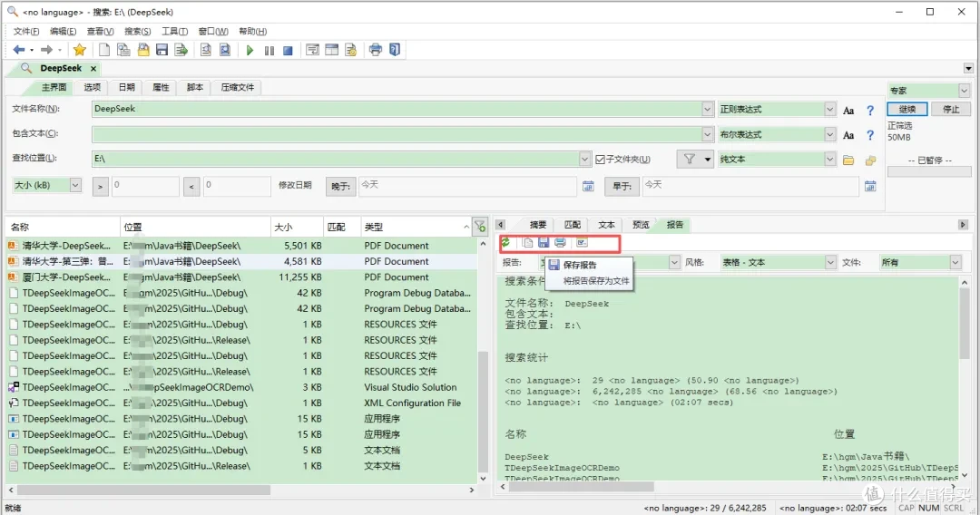
Task: Open the 文件 menu
Action: pos(26,31)
